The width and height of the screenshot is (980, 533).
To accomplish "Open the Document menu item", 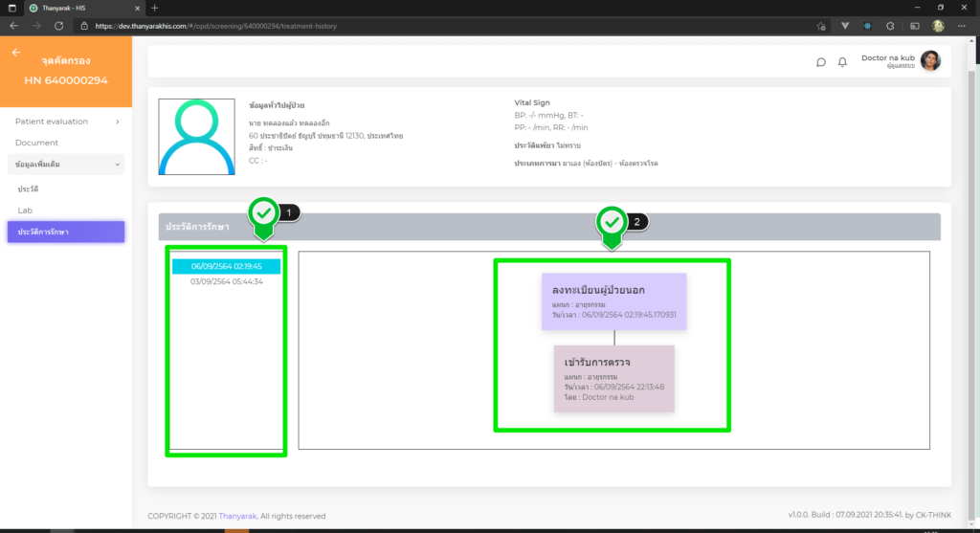I will click(x=36, y=143).
